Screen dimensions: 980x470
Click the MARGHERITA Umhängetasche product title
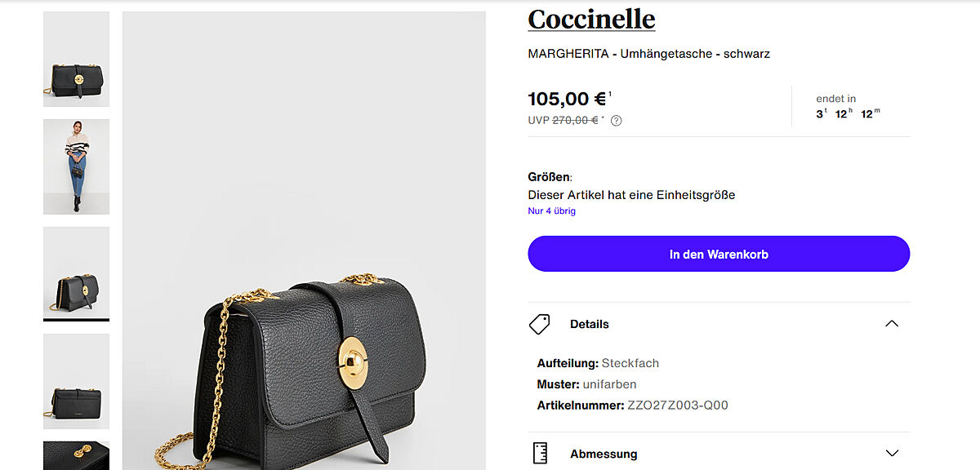[x=649, y=54]
